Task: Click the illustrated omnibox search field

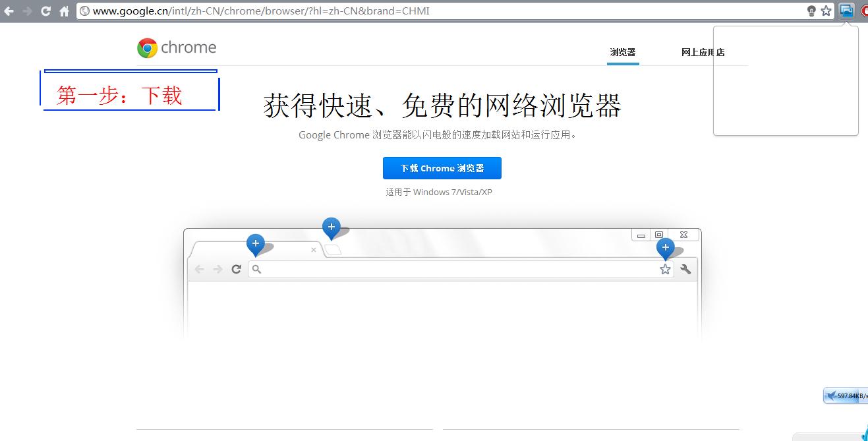Action: click(461, 269)
